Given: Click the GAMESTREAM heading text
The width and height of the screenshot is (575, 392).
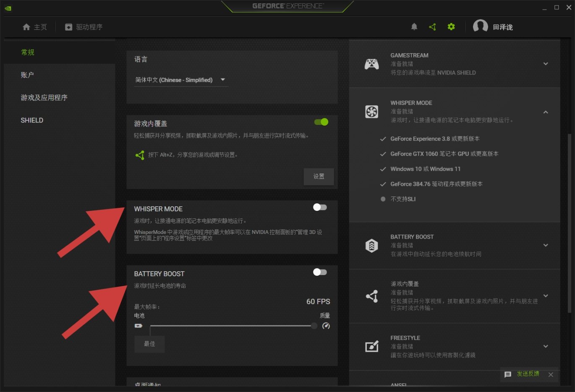Looking at the screenshot, I should click(410, 55).
